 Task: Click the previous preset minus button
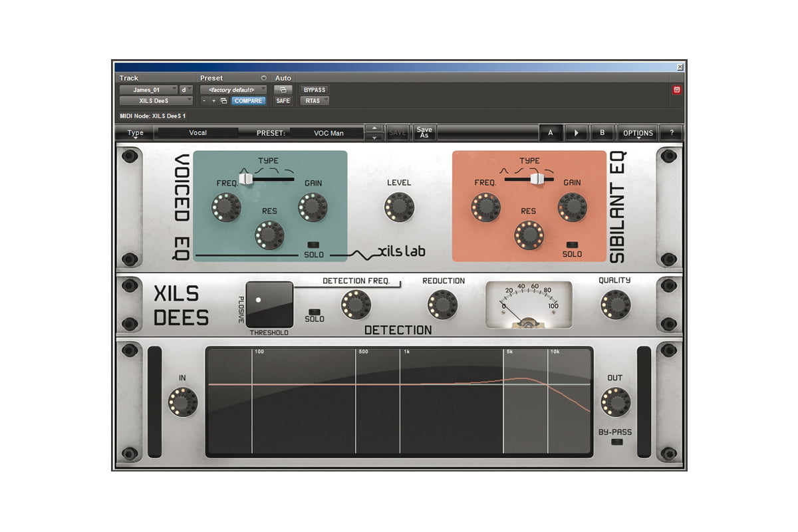204,101
